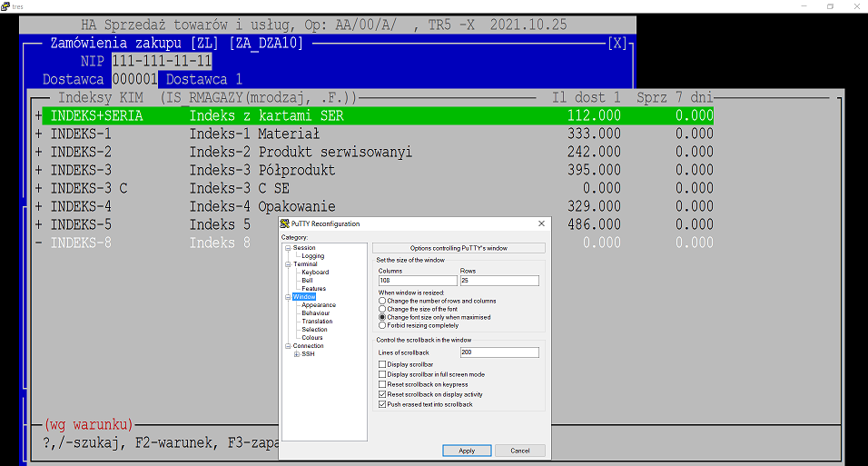868x466 pixels.
Task: Collapse the Window category tree node
Action: pyautogui.click(x=288, y=297)
